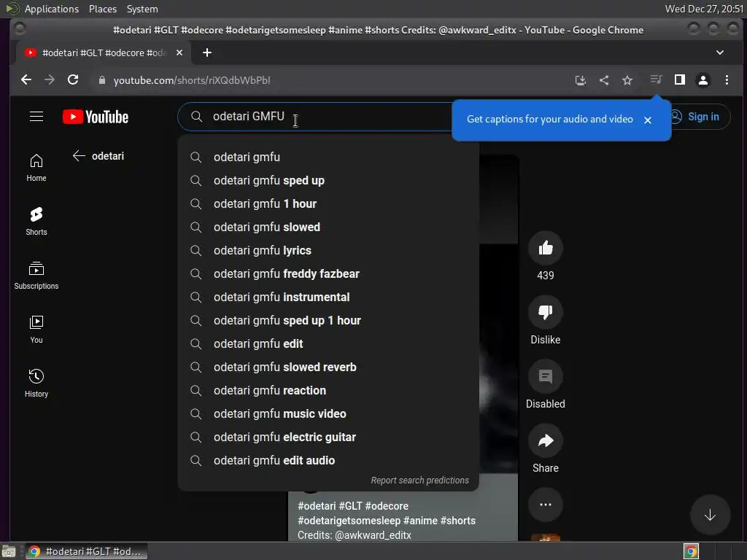Click the YouTube logo
Screen dimensions: 747x560
96,117
